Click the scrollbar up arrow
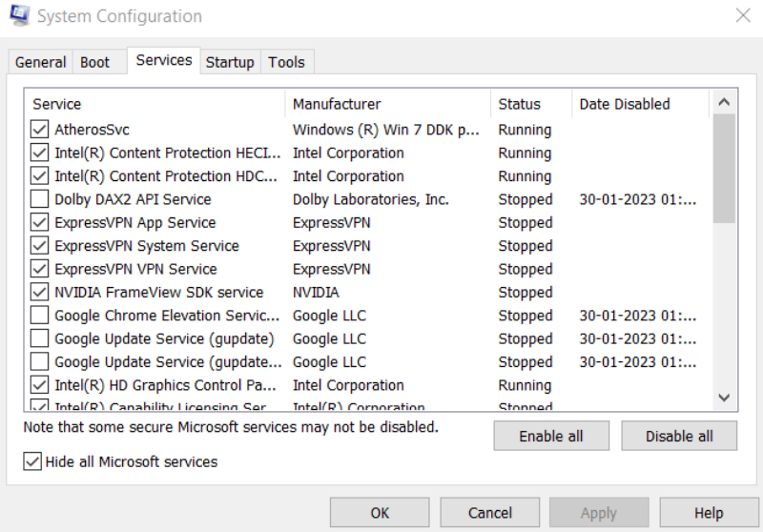Screen dimensions: 763x532 point(724,102)
